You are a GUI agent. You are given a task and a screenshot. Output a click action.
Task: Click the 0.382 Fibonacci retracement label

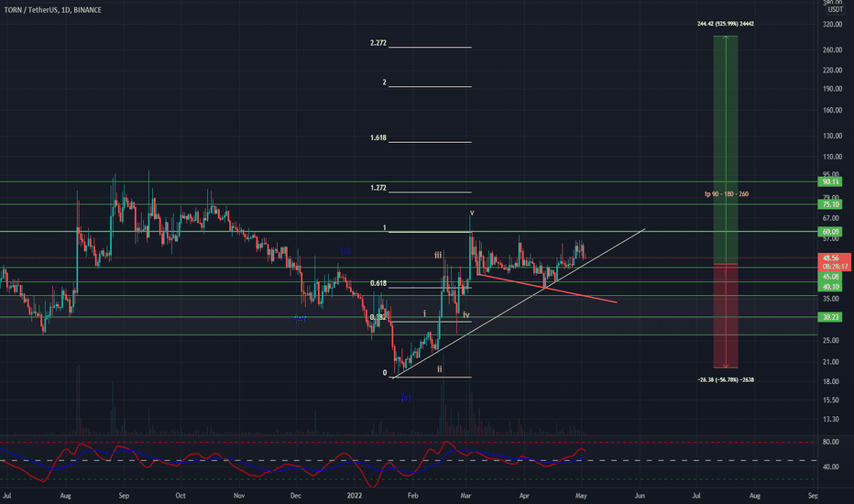pos(378,317)
